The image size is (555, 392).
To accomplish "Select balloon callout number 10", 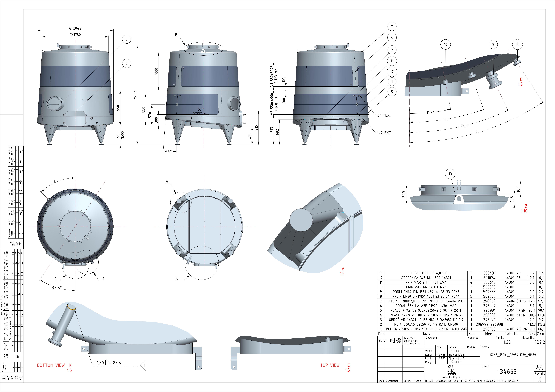I will 446,44.
